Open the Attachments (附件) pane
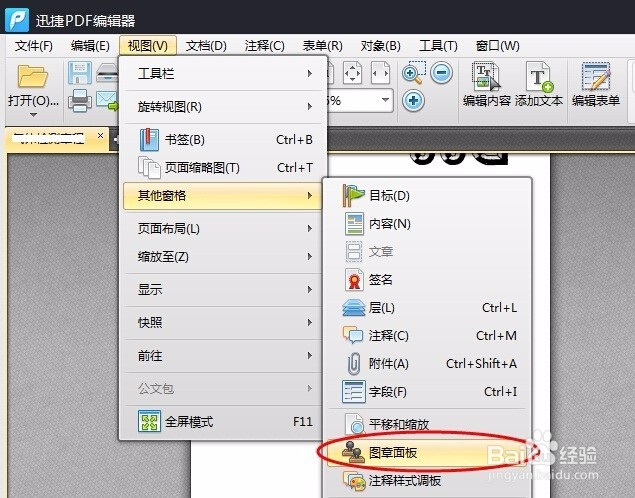The height and width of the screenshot is (498, 635). click(427, 364)
